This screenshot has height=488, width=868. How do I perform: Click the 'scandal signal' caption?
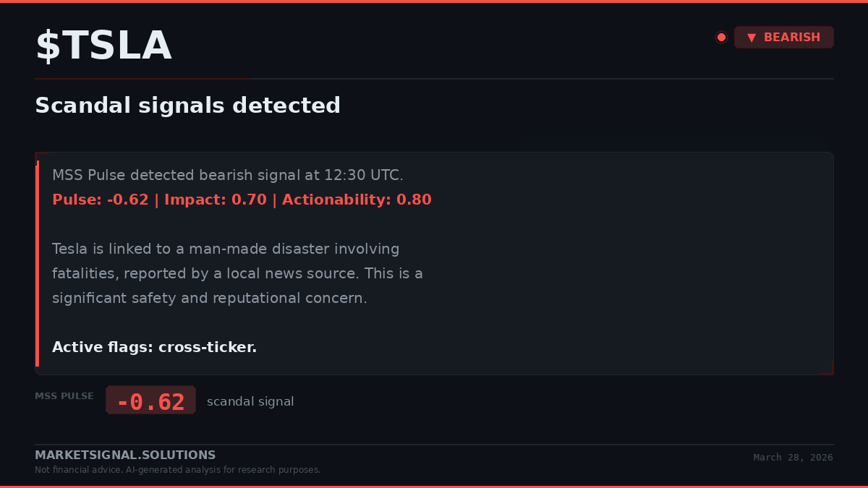coord(250,401)
